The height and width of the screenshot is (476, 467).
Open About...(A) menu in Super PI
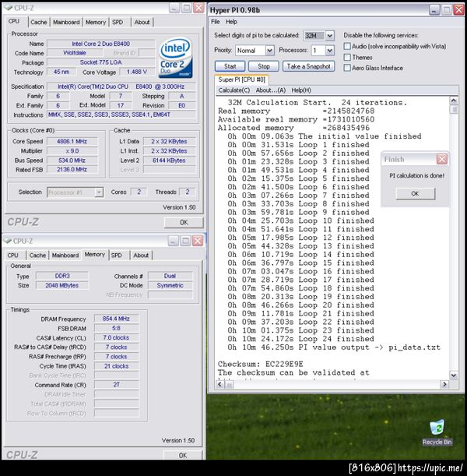271,90
